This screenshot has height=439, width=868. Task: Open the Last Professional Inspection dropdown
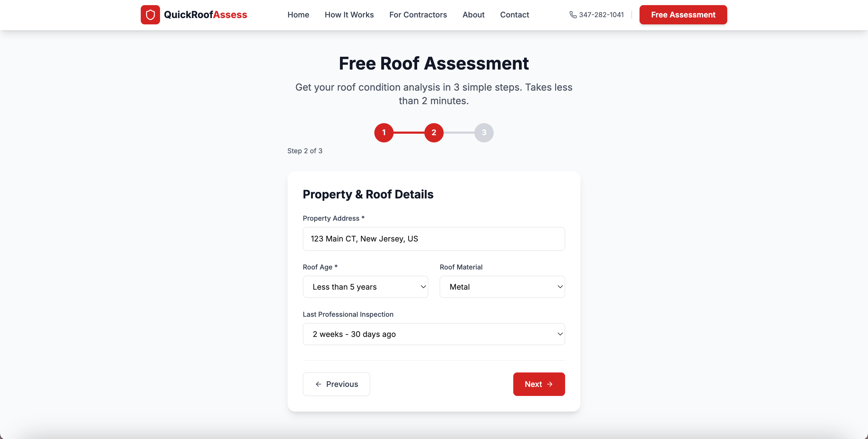tap(434, 334)
